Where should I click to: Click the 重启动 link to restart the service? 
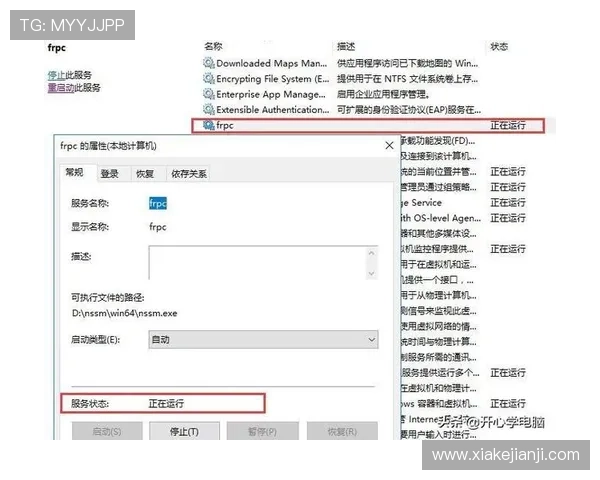click(x=61, y=88)
